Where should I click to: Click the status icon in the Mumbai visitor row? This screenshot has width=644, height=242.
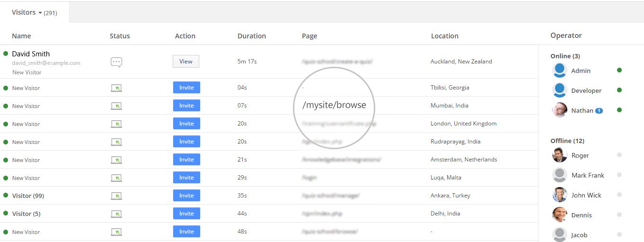[116, 106]
